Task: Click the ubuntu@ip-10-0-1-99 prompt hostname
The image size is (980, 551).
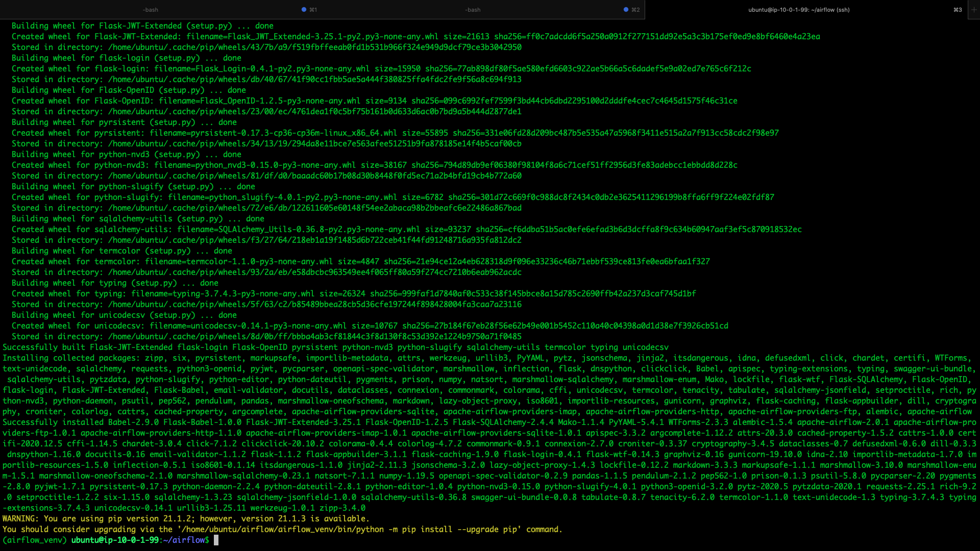Action: click(x=115, y=540)
